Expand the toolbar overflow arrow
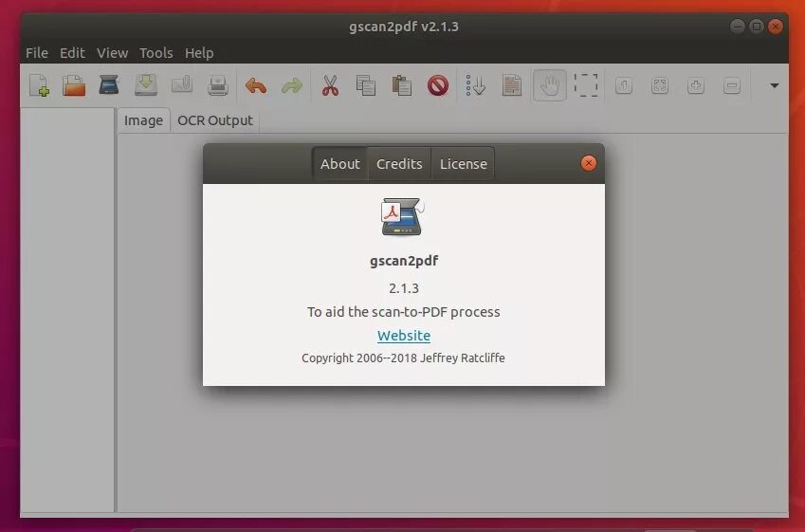 point(775,85)
